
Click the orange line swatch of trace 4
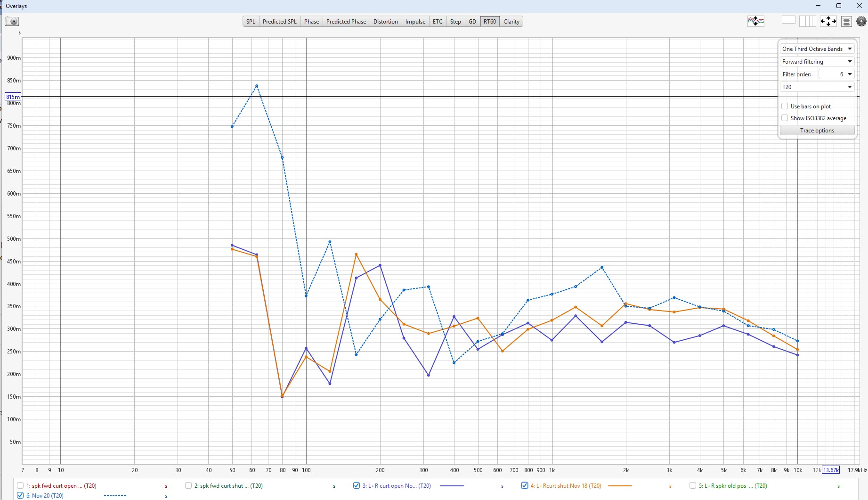coord(620,486)
